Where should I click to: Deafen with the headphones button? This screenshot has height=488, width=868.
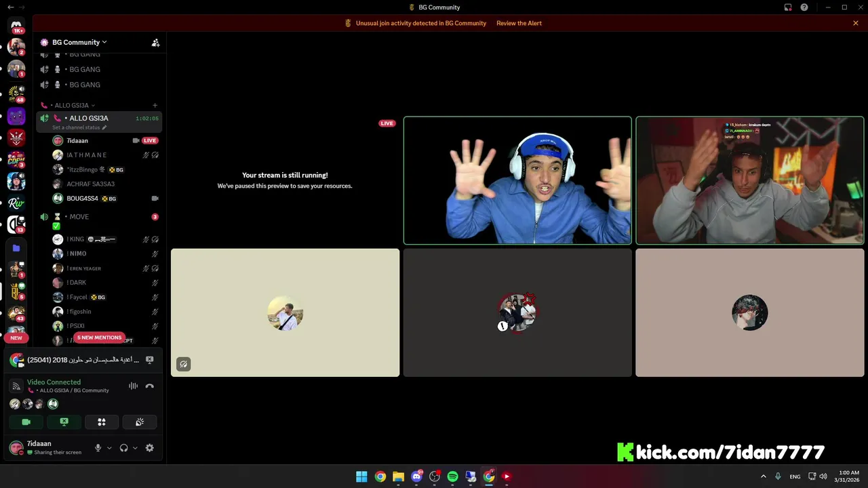123,448
